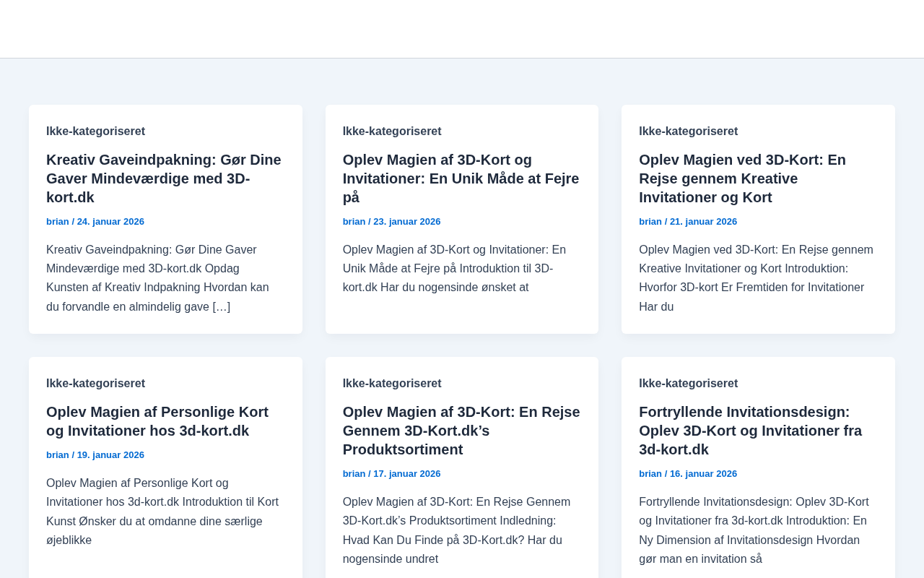
Task: View author brian from 16. januar post
Action: [650, 474]
